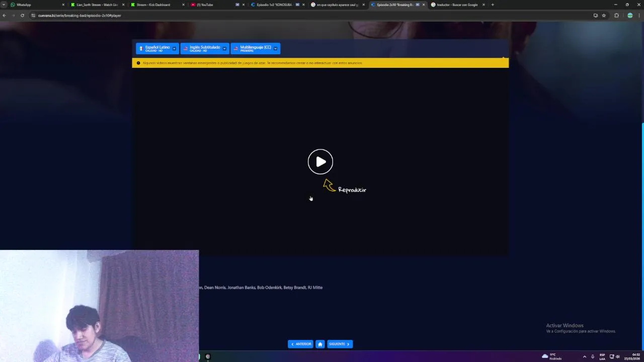Reload the current page

click(22, 15)
